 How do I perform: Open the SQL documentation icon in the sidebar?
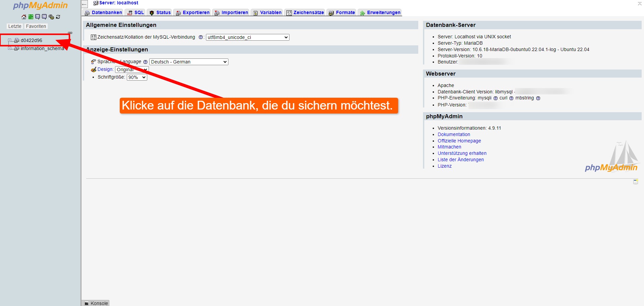(44, 17)
